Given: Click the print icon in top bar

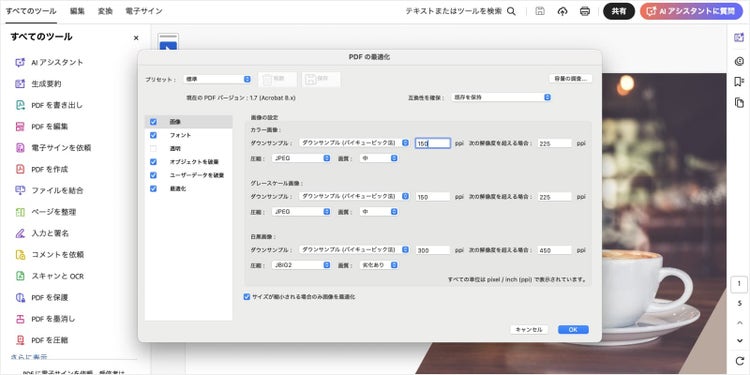Looking at the screenshot, I should click(x=585, y=11).
